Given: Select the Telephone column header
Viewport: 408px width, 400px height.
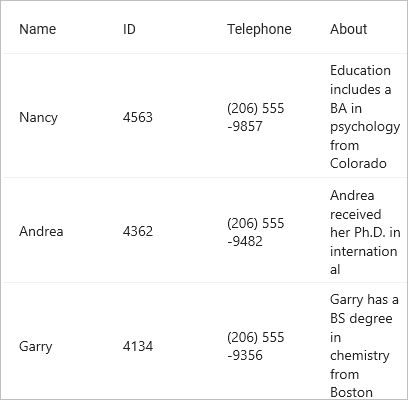Looking at the screenshot, I should tap(259, 29).
